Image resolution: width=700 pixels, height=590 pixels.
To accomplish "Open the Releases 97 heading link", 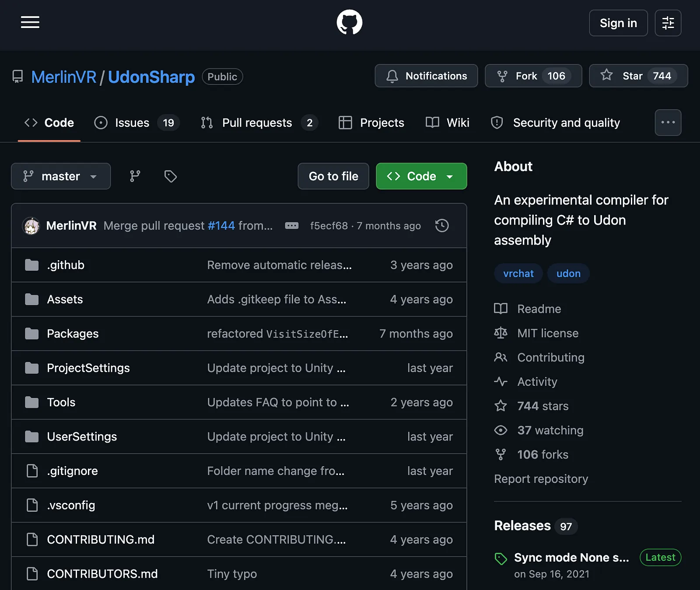I will pos(536,526).
